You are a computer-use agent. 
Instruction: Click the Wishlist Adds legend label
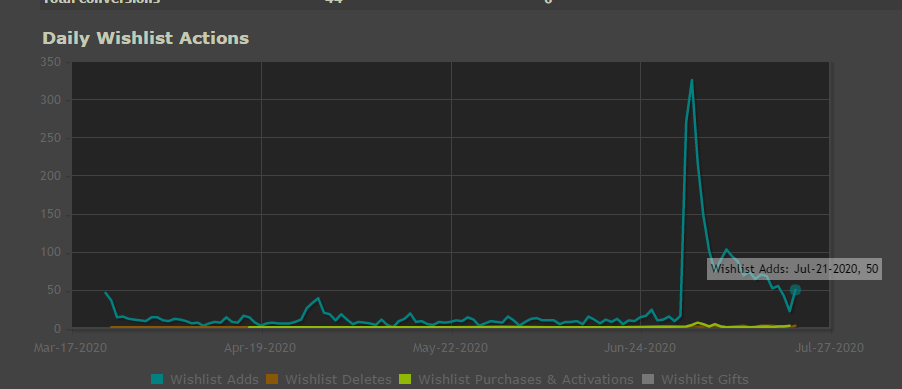[214, 380]
